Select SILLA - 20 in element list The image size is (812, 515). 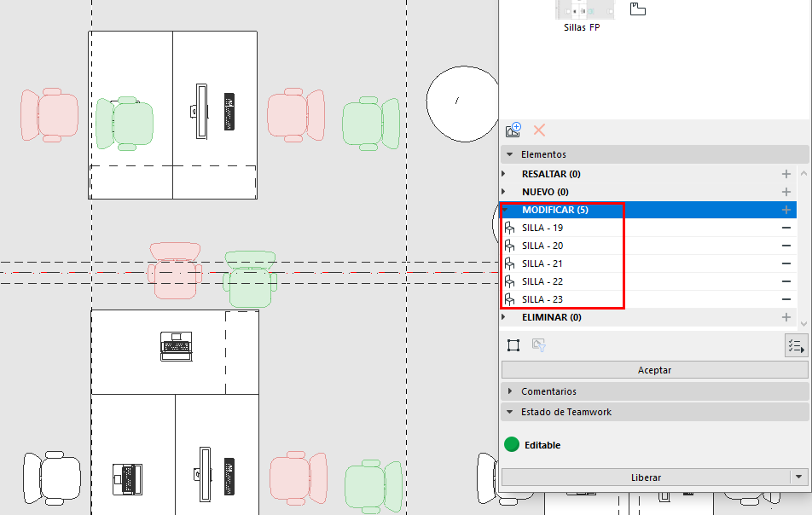[x=648, y=246]
